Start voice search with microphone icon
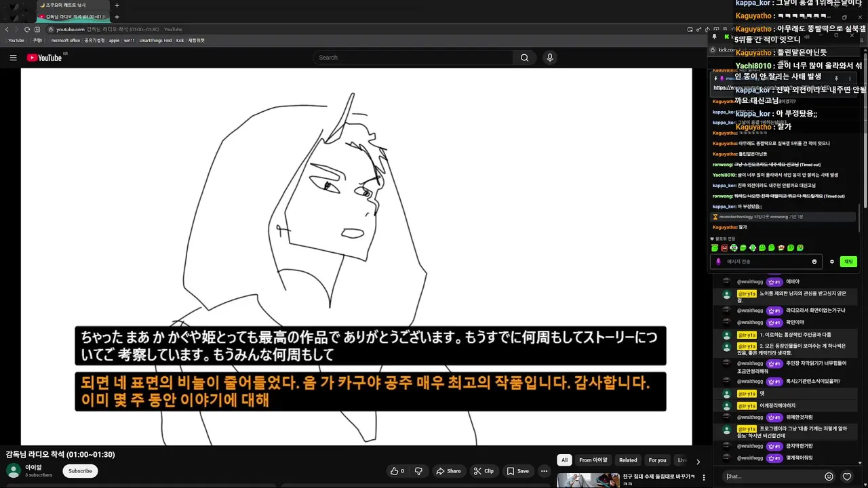 [550, 58]
